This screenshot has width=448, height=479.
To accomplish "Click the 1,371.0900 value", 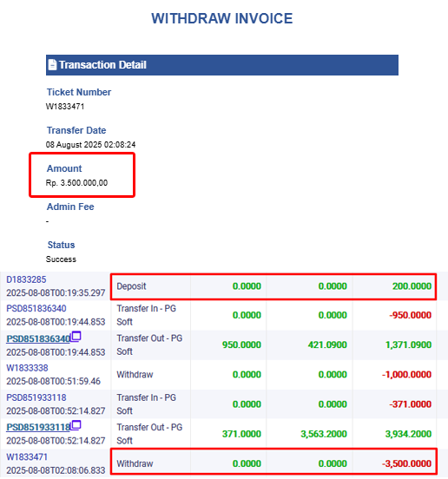I will point(408,344).
